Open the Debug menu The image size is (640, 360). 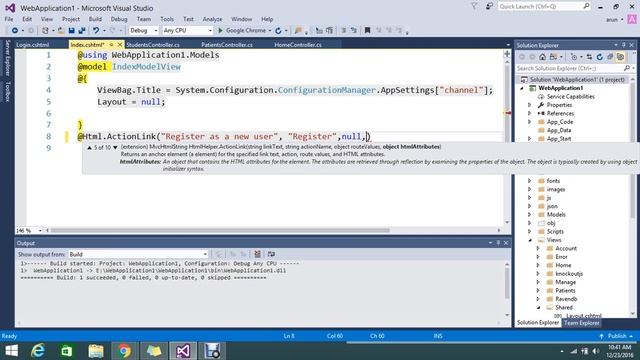click(119, 19)
